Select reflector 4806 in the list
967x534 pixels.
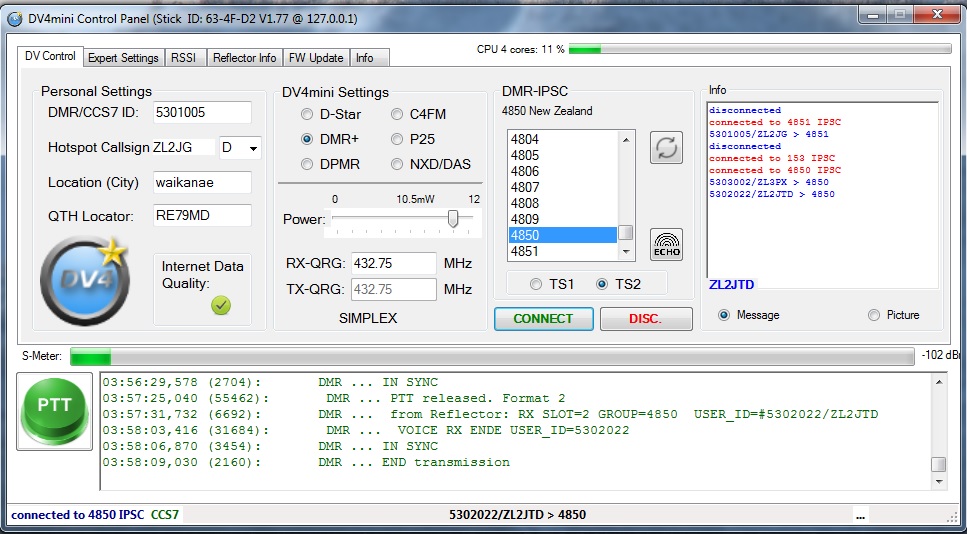click(x=562, y=171)
